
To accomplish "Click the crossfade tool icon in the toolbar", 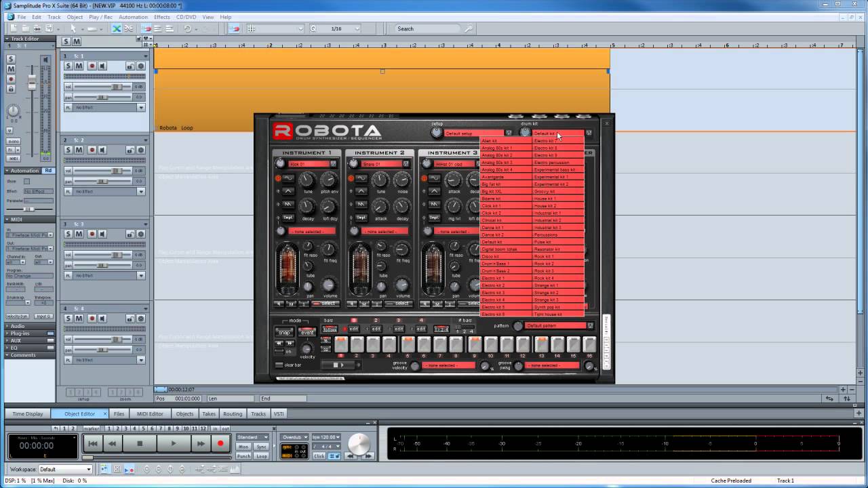I will (x=117, y=28).
